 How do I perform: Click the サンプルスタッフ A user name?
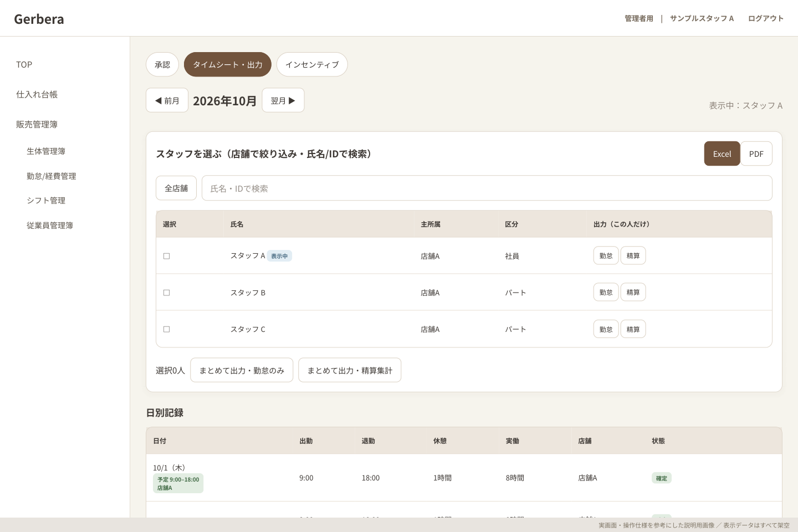point(702,18)
